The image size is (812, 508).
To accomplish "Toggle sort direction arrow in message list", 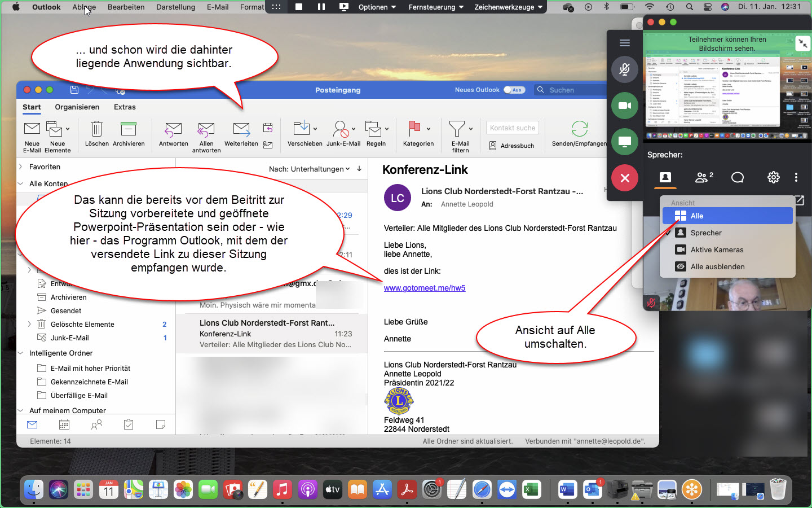I will 359,168.
